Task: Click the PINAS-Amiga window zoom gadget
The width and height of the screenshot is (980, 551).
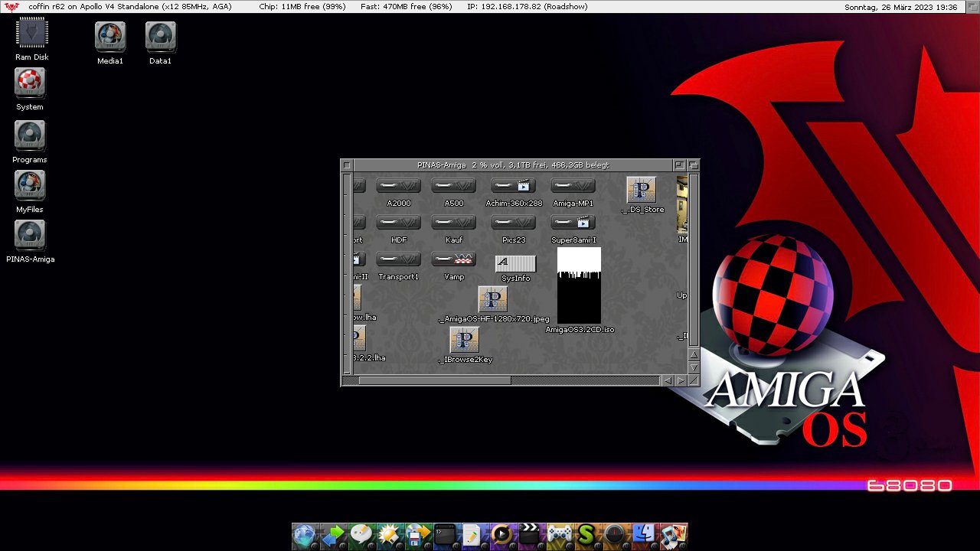Action: tap(680, 165)
